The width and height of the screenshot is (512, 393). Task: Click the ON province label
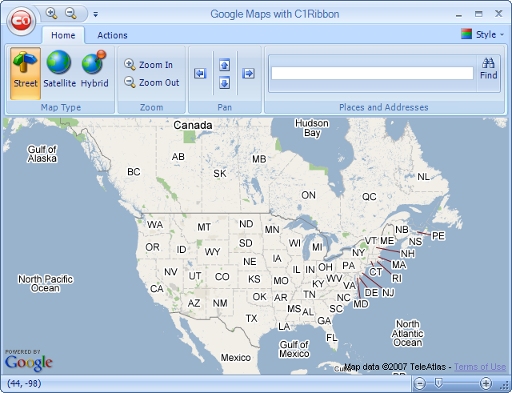(x=308, y=195)
